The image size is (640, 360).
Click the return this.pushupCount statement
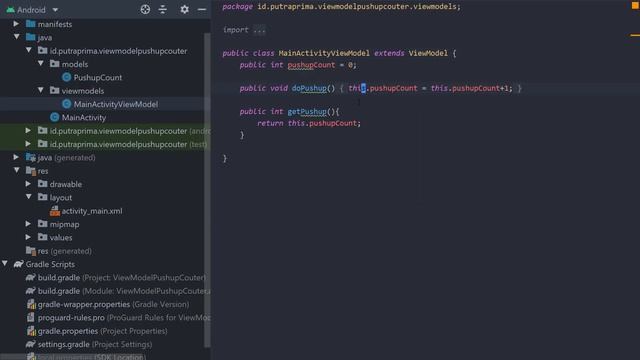tap(309, 123)
